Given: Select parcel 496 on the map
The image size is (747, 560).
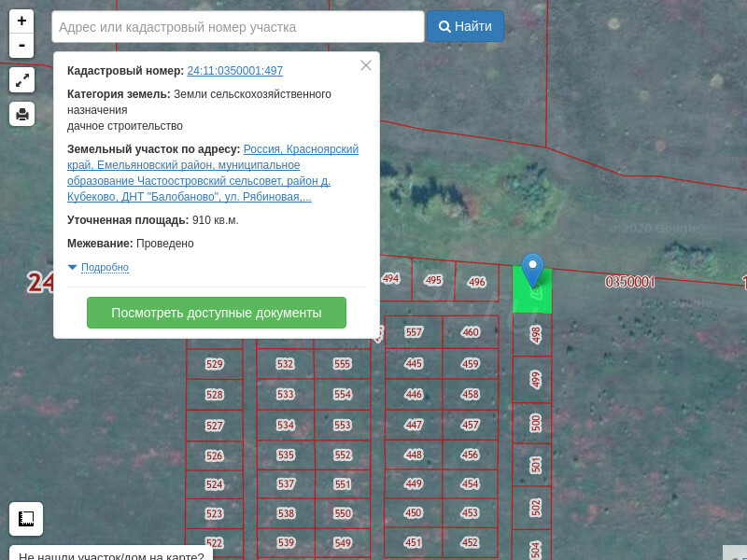Looking at the screenshot, I should tap(477, 282).
